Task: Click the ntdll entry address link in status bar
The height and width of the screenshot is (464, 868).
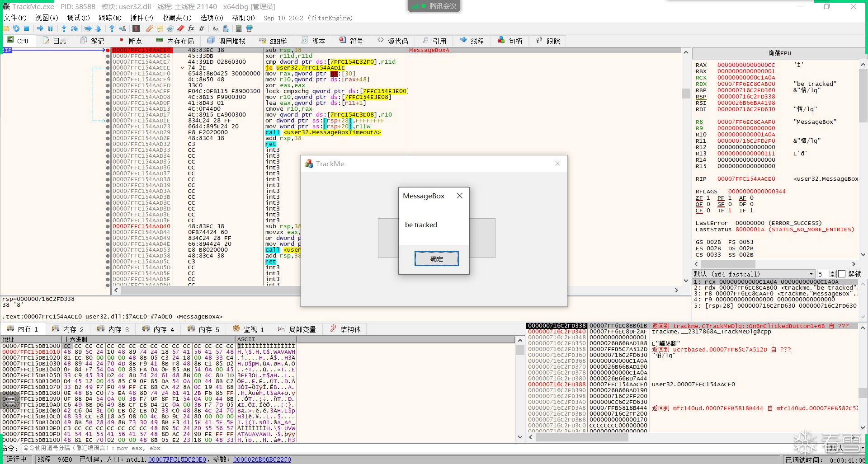Action: point(177,459)
